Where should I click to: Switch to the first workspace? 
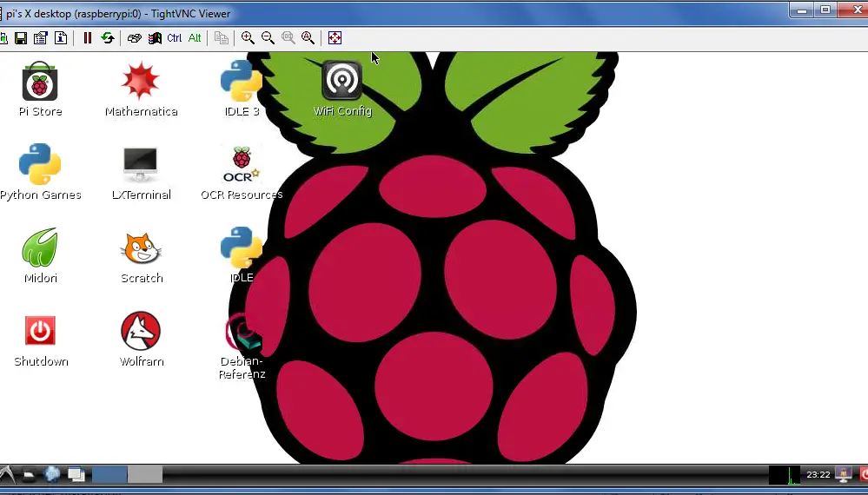[109, 474]
